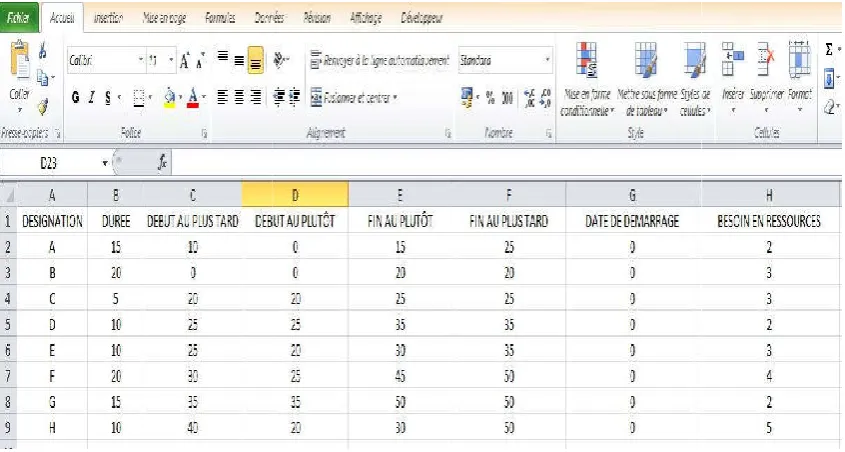Click Renvoyer à la ligne automatiquement
The width and height of the screenshot is (845, 452).
(x=380, y=60)
